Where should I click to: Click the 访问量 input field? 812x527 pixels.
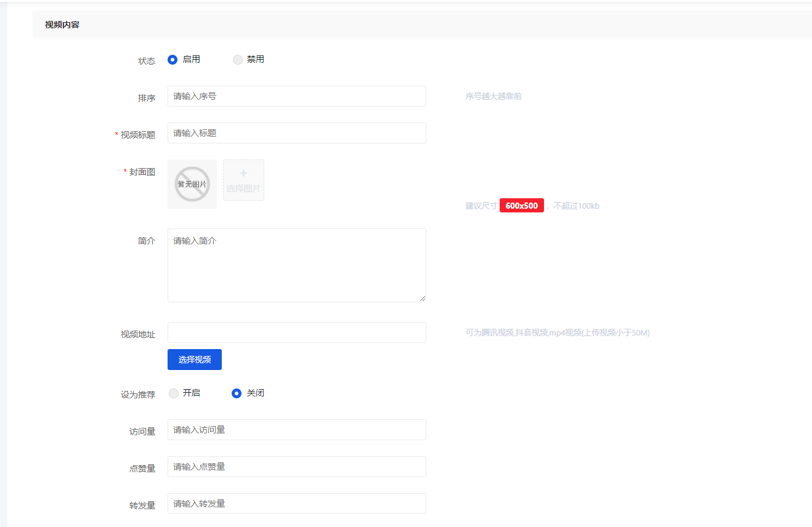(296, 430)
